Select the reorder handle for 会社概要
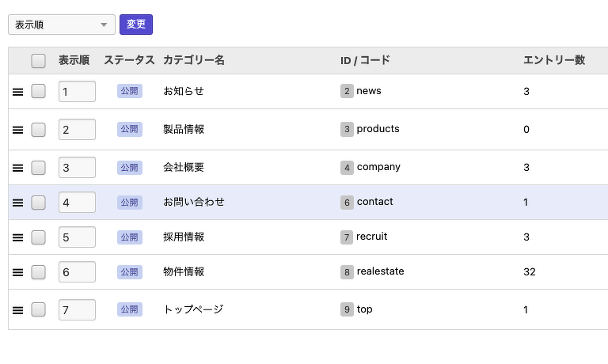This screenshot has width=608, height=364. point(18,168)
